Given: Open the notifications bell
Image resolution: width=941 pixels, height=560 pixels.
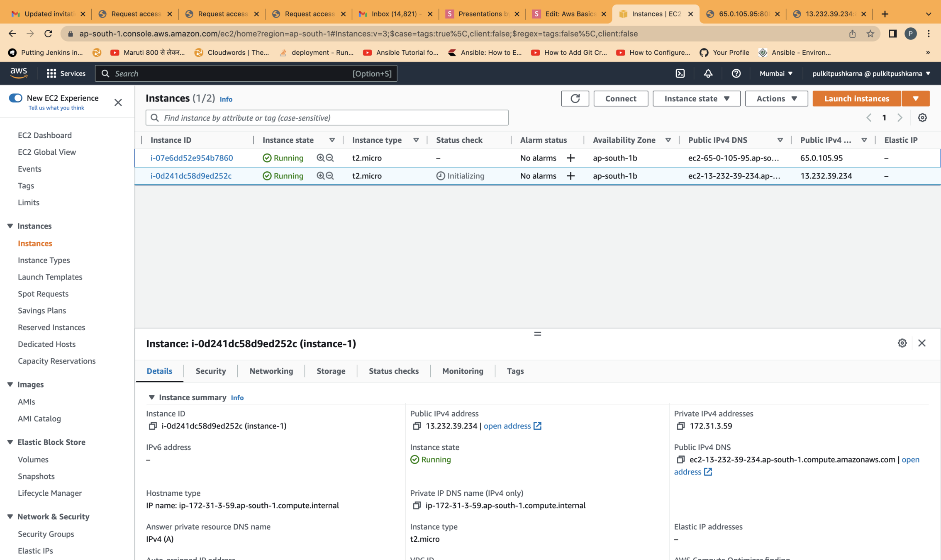Looking at the screenshot, I should 708,73.
